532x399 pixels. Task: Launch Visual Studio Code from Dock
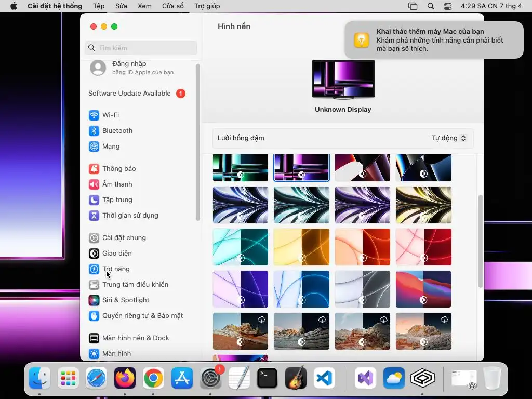click(324, 378)
